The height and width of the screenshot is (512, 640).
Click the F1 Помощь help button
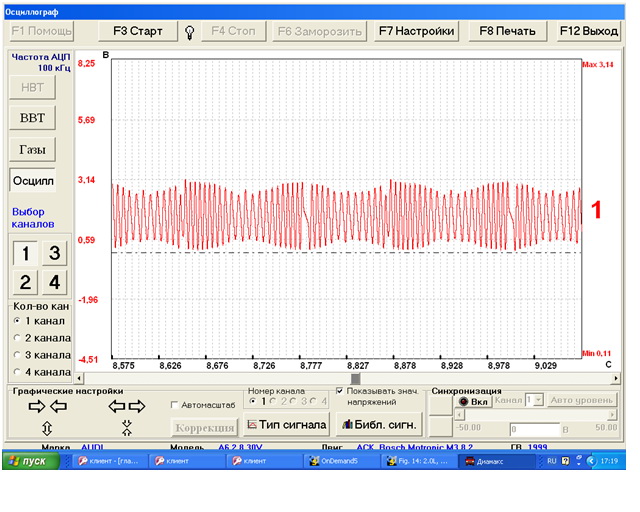(x=41, y=31)
